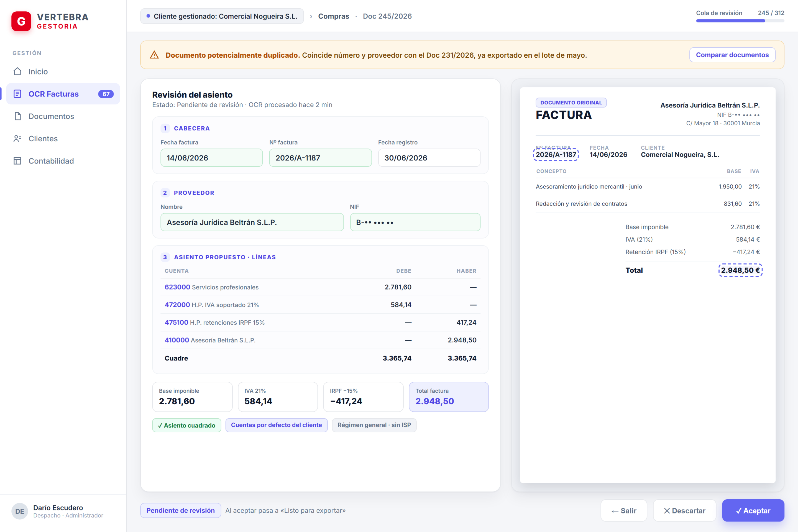Open the Cliente gestionado selector
The image size is (798, 532).
[222, 16]
